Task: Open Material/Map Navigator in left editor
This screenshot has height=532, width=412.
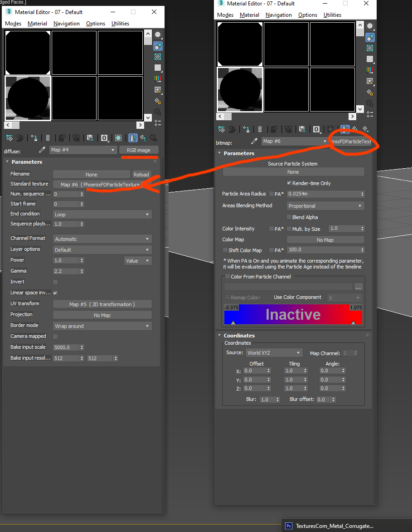Action: [x=158, y=122]
